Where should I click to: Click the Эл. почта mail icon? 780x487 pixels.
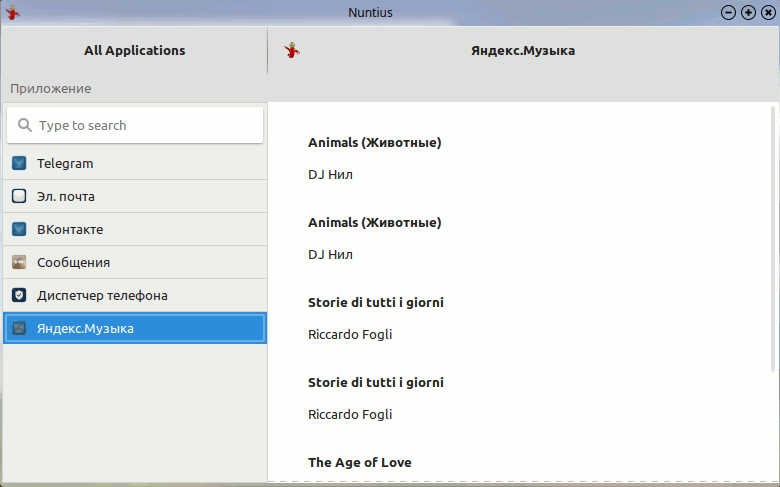[19, 196]
